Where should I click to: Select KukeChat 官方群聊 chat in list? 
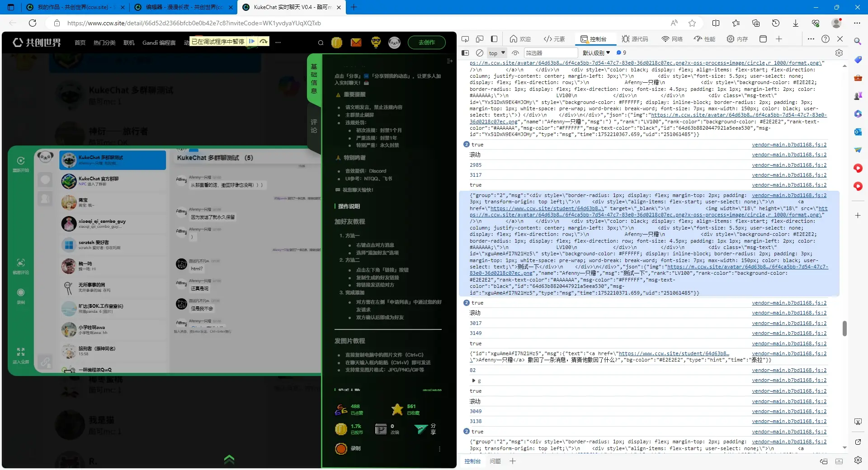[x=113, y=181]
